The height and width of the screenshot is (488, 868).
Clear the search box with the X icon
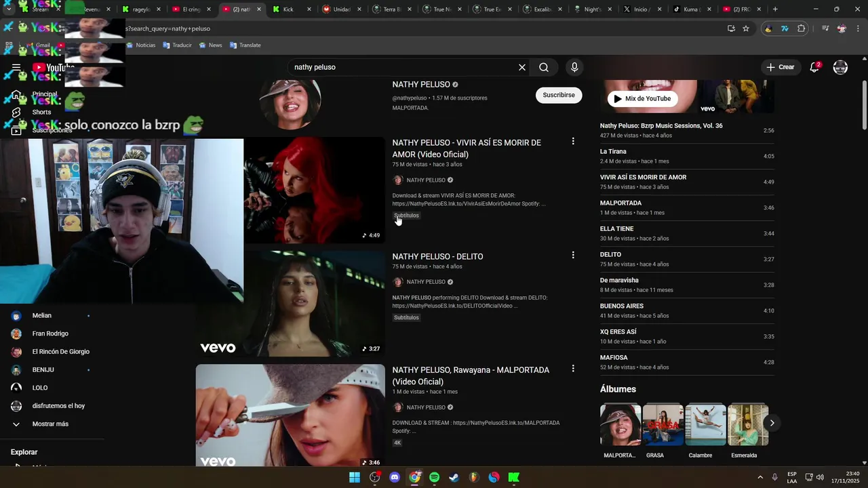[522, 67]
